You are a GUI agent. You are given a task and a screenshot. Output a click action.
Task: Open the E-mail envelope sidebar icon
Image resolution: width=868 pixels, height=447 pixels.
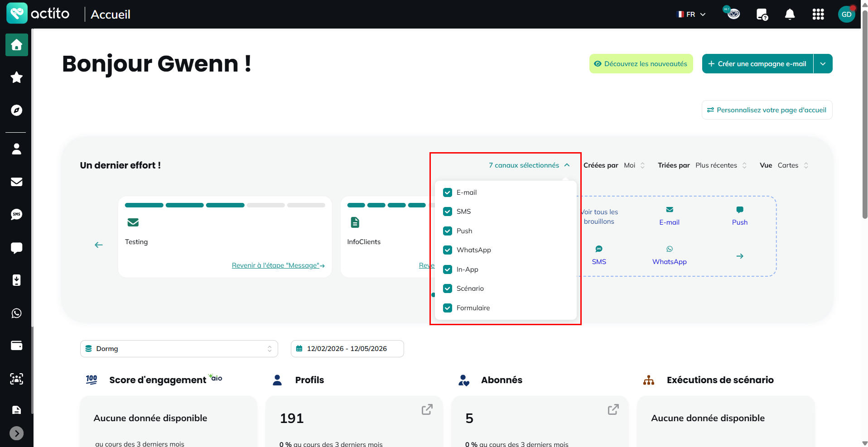pyautogui.click(x=17, y=182)
